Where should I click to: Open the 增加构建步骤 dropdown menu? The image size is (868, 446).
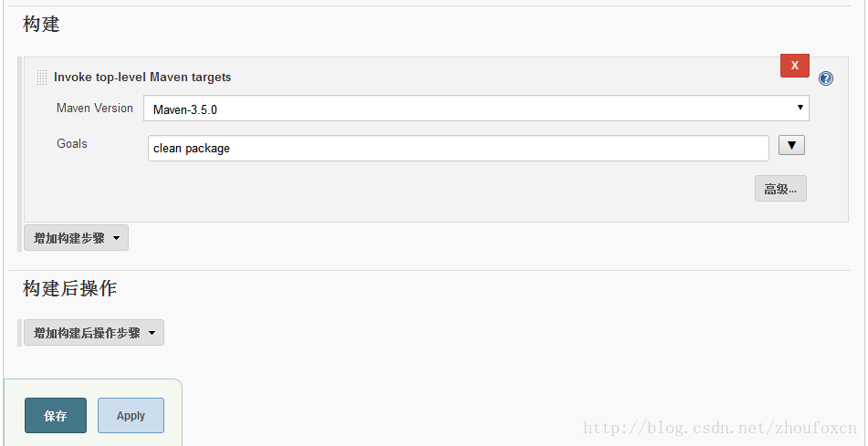tap(76, 238)
